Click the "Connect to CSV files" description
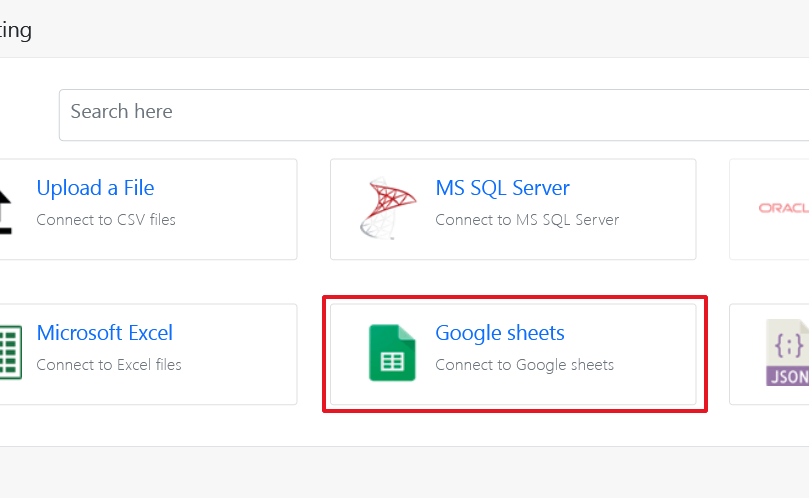 pos(106,219)
